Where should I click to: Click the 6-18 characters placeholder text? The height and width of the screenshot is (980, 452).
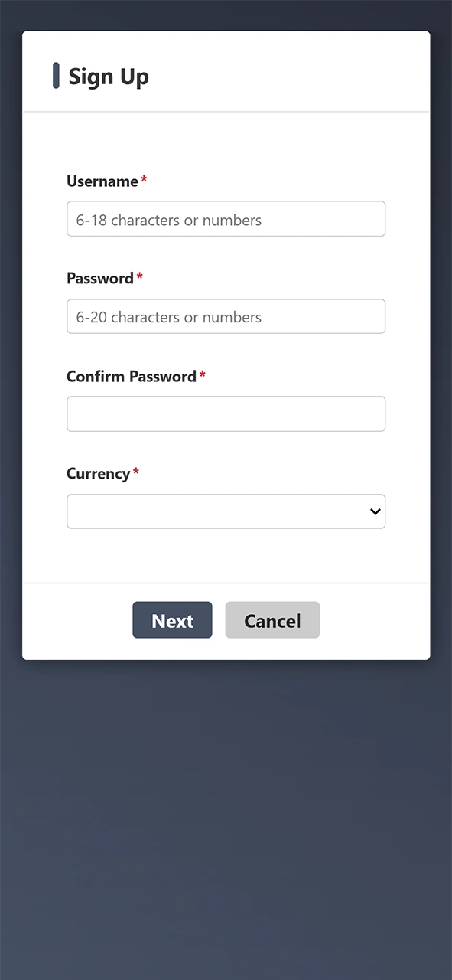(168, 220)
